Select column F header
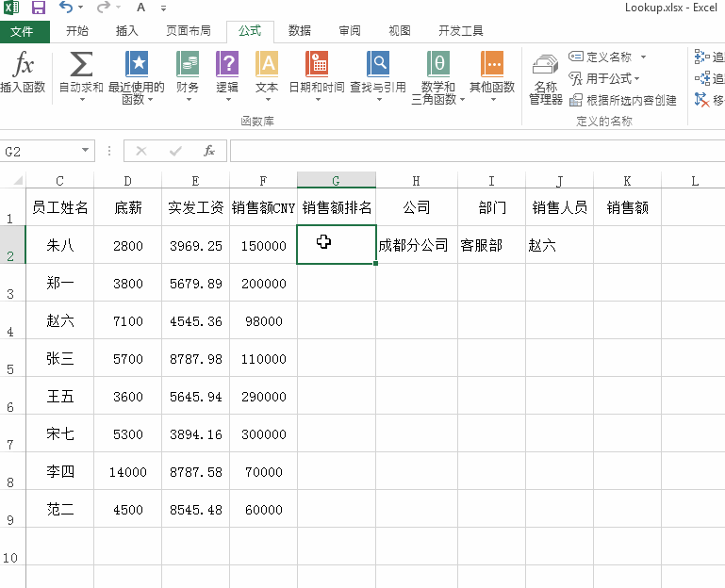This screenshot has height=588, width=725. (263, 180)
